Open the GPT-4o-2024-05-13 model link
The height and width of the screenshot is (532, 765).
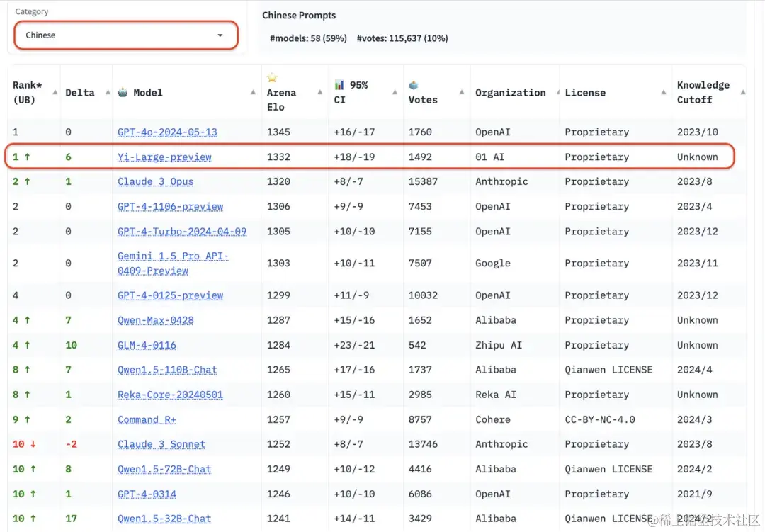167,132
